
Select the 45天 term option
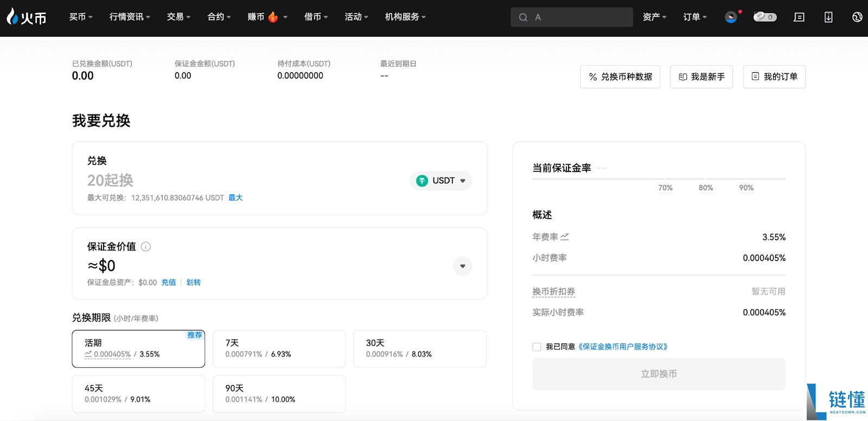coord(138,394)
